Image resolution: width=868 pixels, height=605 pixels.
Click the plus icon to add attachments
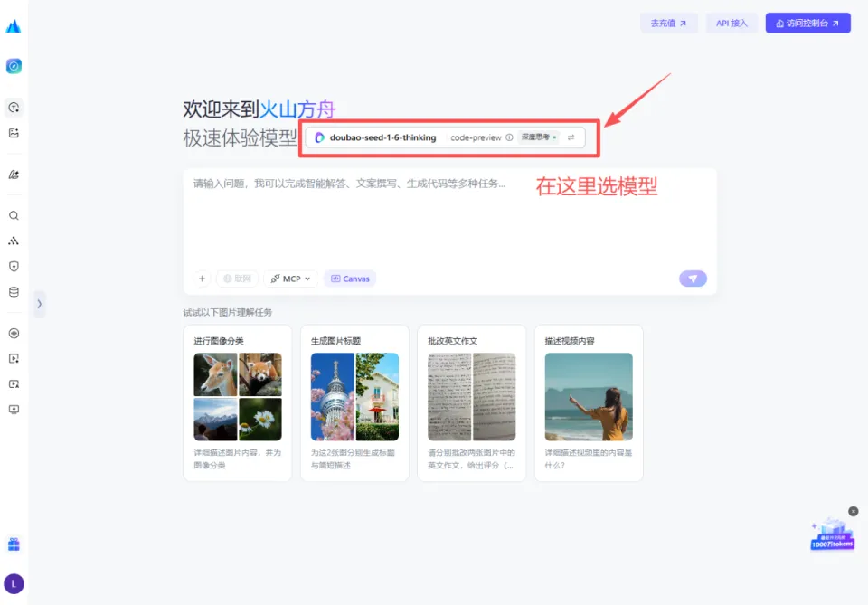(x=202, y=279)
